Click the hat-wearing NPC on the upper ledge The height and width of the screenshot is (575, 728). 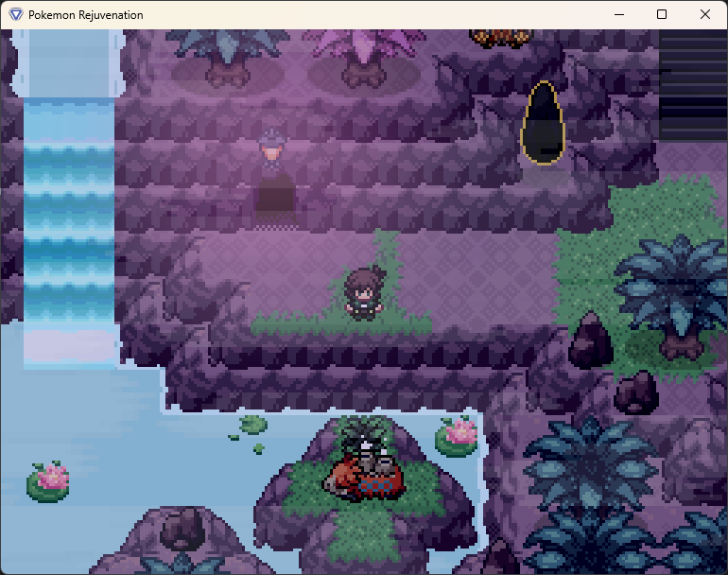(x=272, y=148)
